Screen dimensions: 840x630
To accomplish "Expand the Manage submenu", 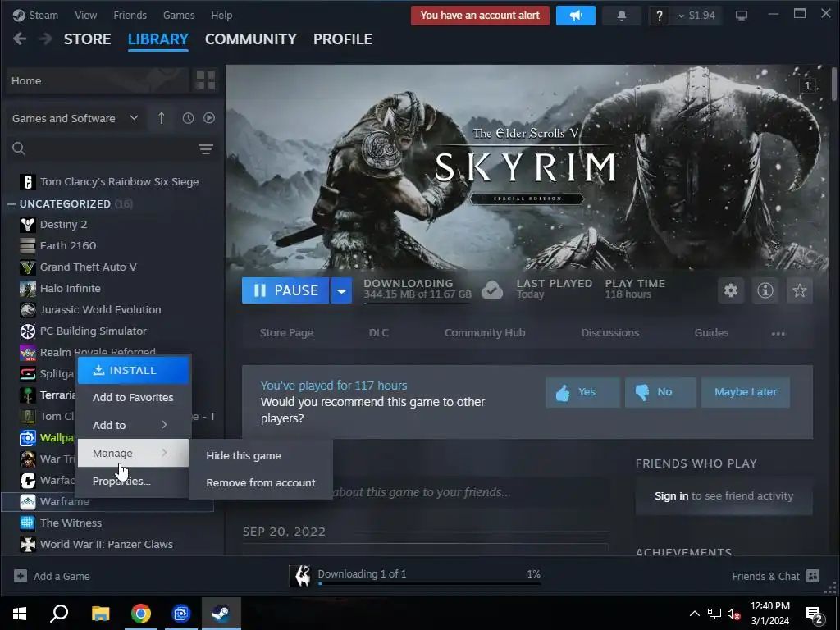I will 133,453.
